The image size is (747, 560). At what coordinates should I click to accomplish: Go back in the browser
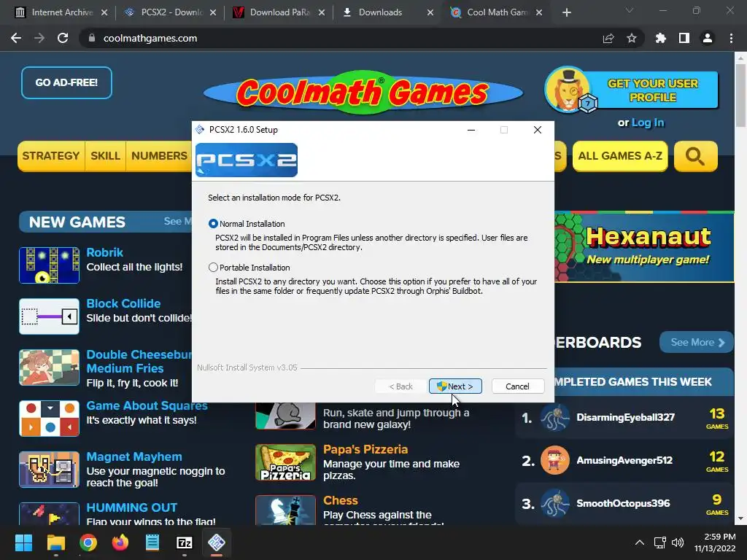tap(16, 38)
